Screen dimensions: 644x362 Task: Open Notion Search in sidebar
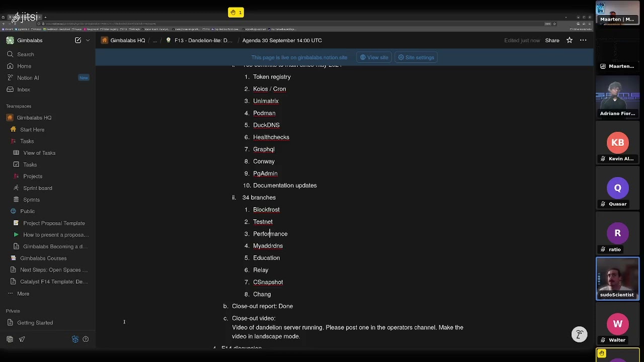pos(25,54)
